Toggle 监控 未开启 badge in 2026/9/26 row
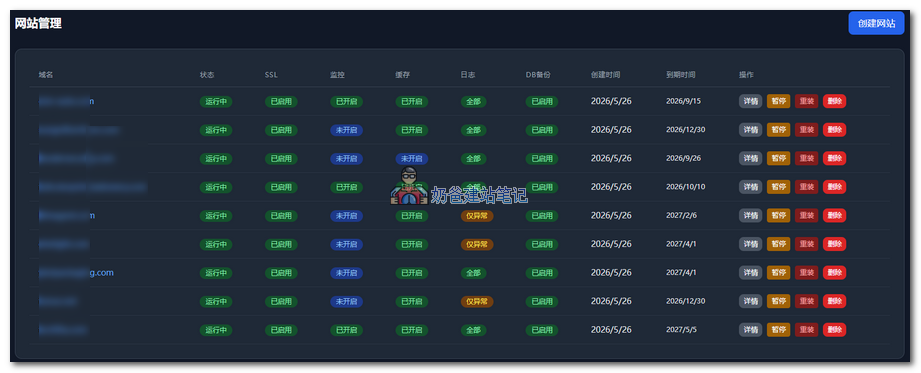The height and width of the screenshot is (373, 921). pos(346,159)
